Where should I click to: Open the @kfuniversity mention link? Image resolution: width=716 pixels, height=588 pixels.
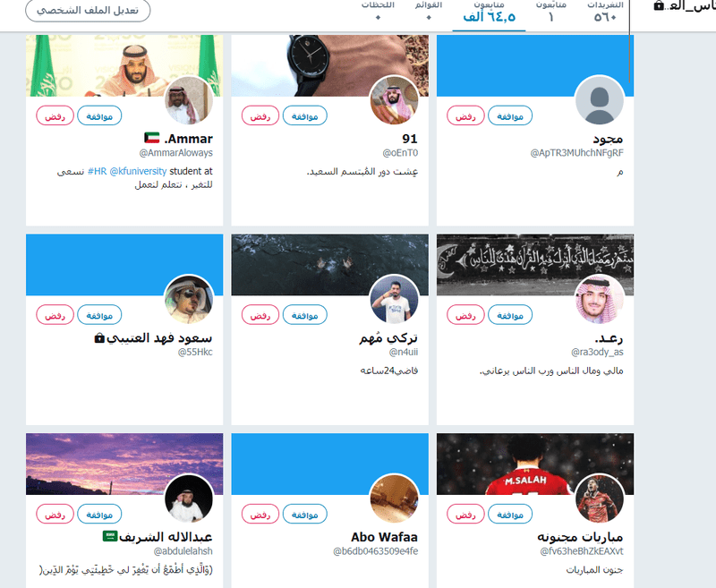[x=139, y=171]
